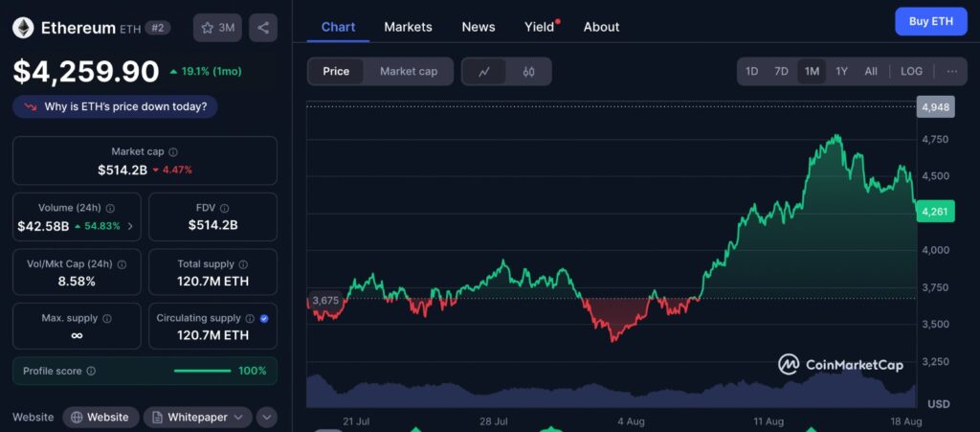Show Max. supply info icon
This screenshot has width=980, height=432.
(x=107, y=319)
